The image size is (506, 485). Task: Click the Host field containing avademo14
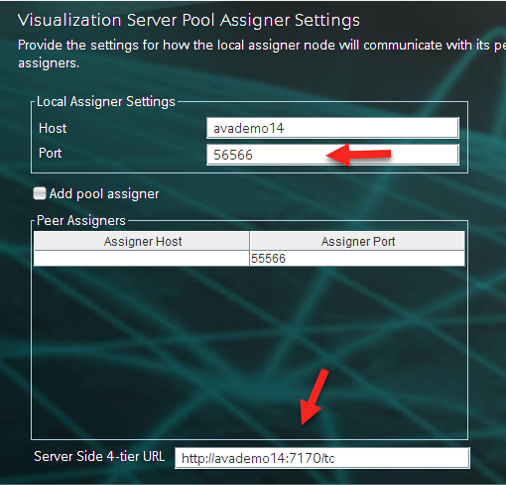[333, 128]
